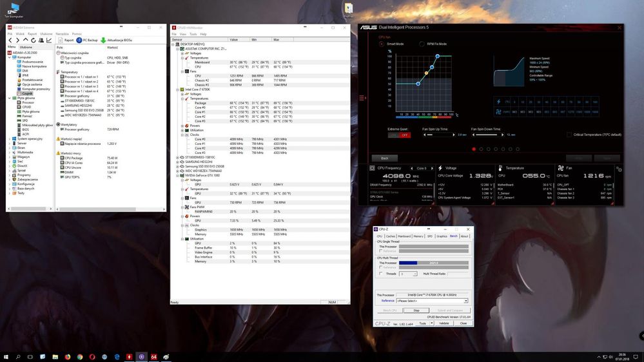Switch to the Memory tab in CPU-Z
This screenshot has height=362, width=644.
[x=418, y=236]
